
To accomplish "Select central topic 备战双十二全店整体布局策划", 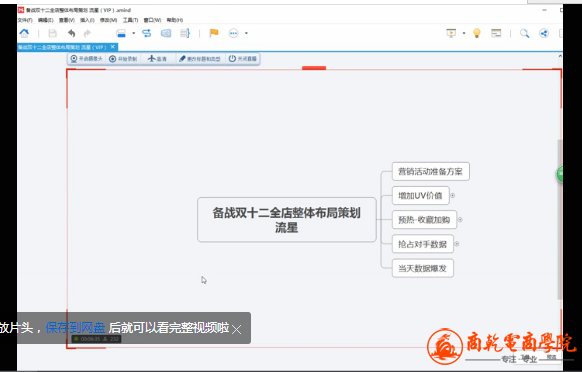I will pos(287,220).
